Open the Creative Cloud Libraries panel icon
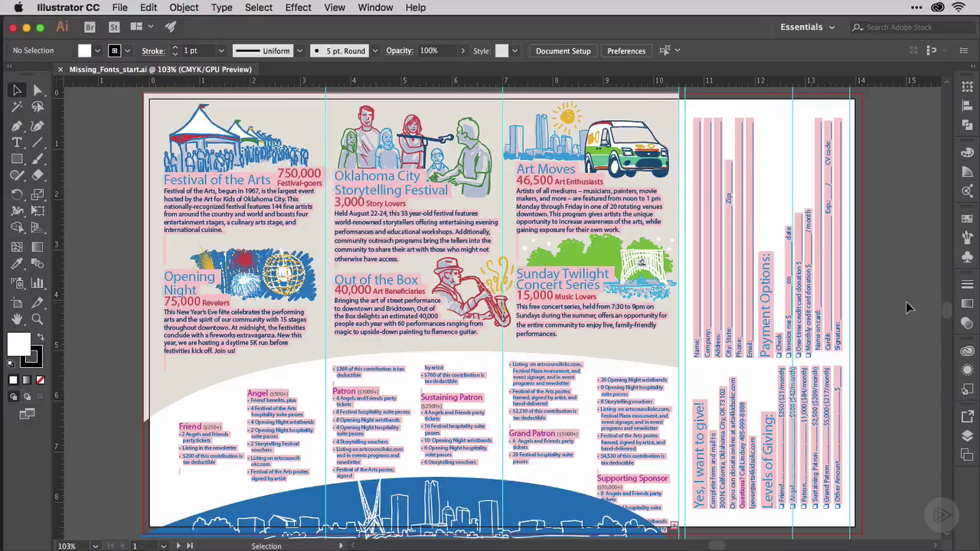Viewport: 980px width, 551px height. pyautogui.click(x=967, y=351)
